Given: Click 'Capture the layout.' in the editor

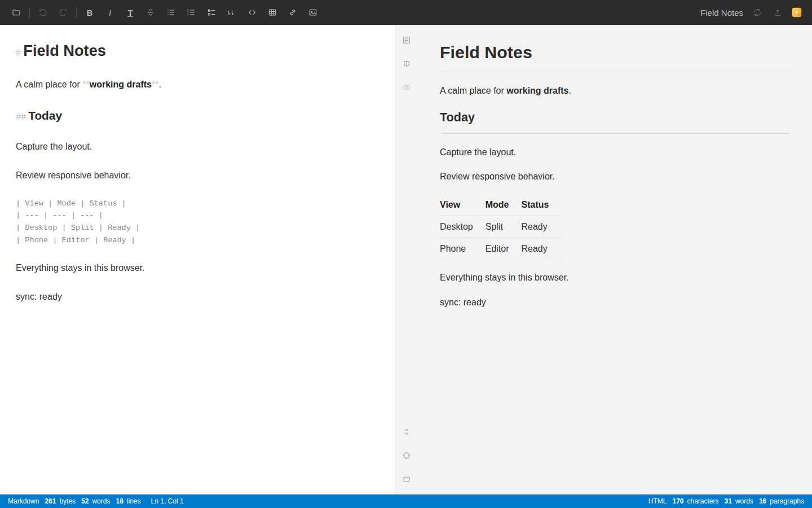Looking at the screenshot, I should (54, 146).
